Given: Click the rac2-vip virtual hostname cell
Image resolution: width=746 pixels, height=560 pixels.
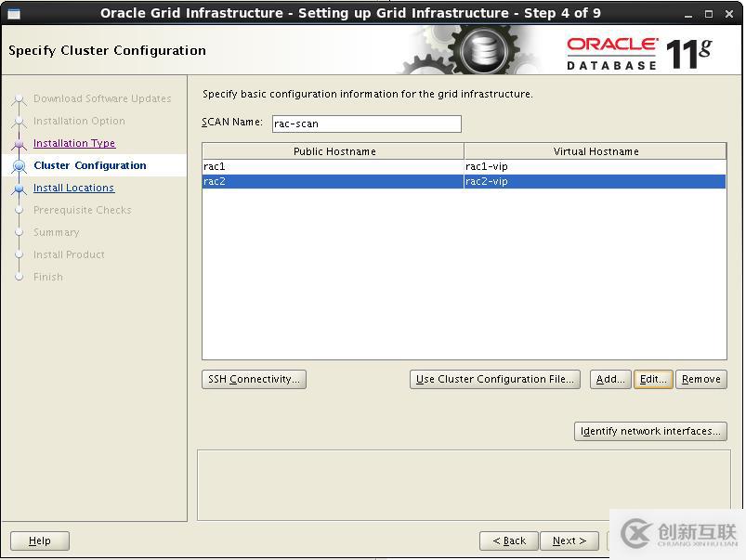Looking at the screenshot, I should point(595,181).
